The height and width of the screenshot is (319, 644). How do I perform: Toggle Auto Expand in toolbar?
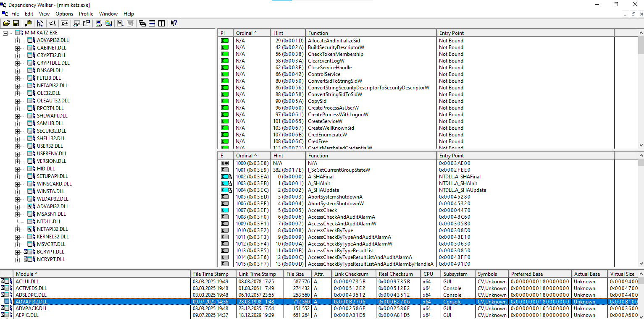click(x=40, y=24)
